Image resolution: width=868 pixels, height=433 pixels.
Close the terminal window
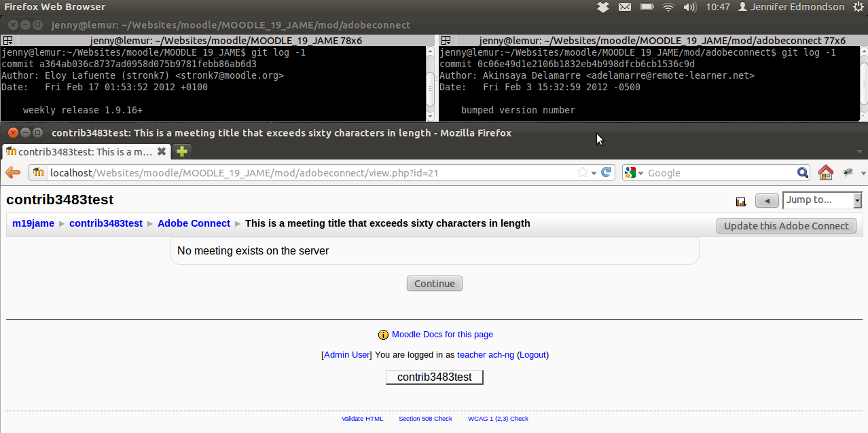click(12, 25)
